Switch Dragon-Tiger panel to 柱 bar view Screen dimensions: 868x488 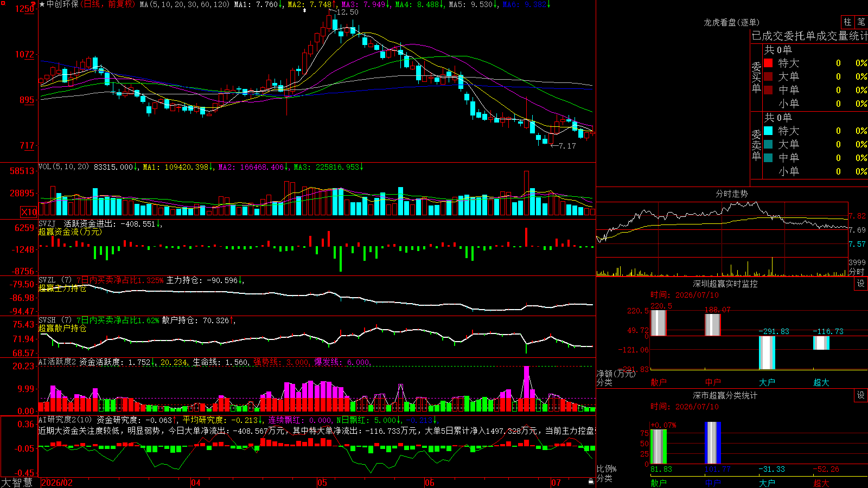coord(847,22)
